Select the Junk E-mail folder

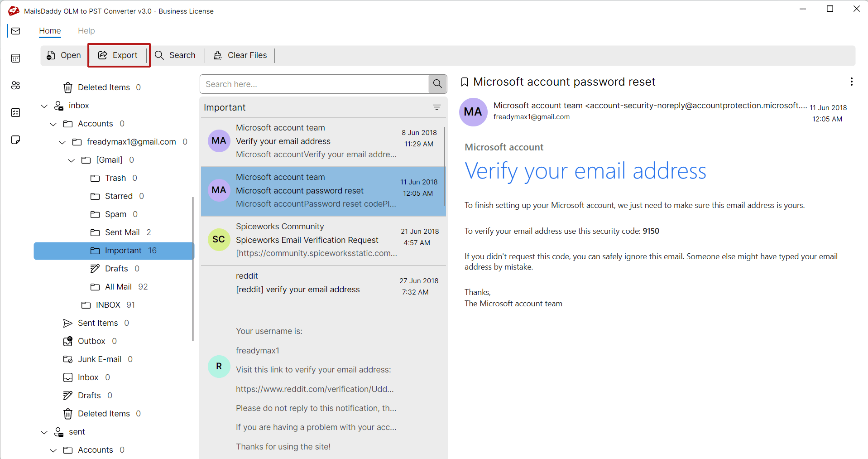pos(98,359)
